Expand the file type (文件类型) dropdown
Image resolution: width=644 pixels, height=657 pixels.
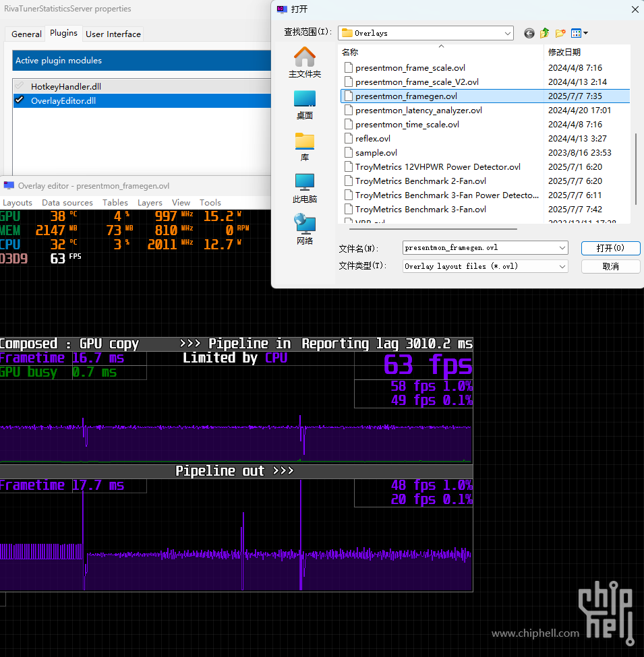tap(562, 266)
